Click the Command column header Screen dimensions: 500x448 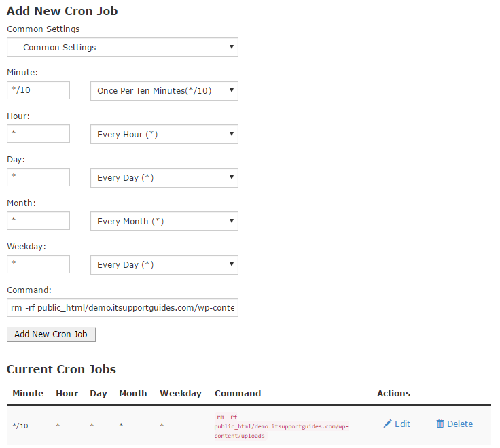238,393
